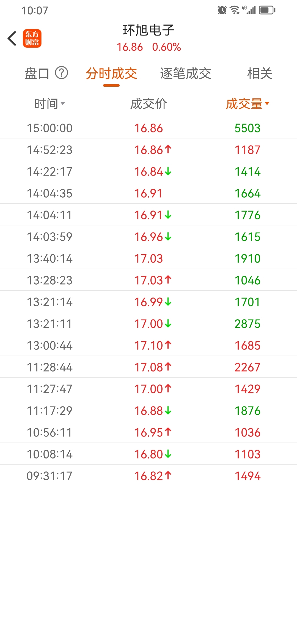The width and height of the screenshot is (297, 644).
Task: Click the 盘口 help question mark icon
Action: [62, 73]
